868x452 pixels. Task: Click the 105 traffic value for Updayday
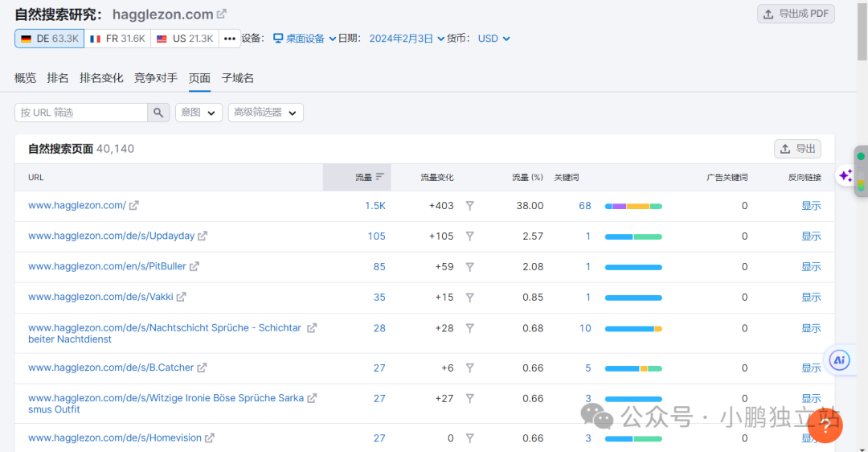[376, 236]
